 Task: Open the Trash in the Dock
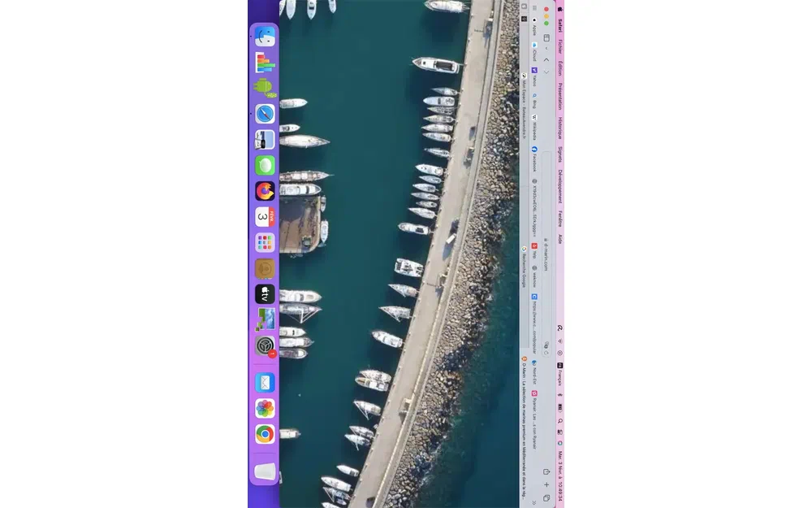point(265,471)
